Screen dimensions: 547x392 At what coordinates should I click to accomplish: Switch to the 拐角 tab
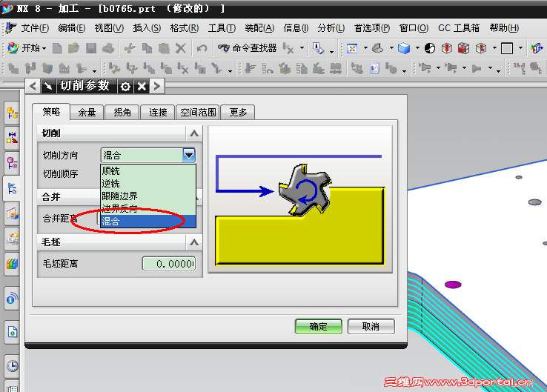(x=122, y=113)
